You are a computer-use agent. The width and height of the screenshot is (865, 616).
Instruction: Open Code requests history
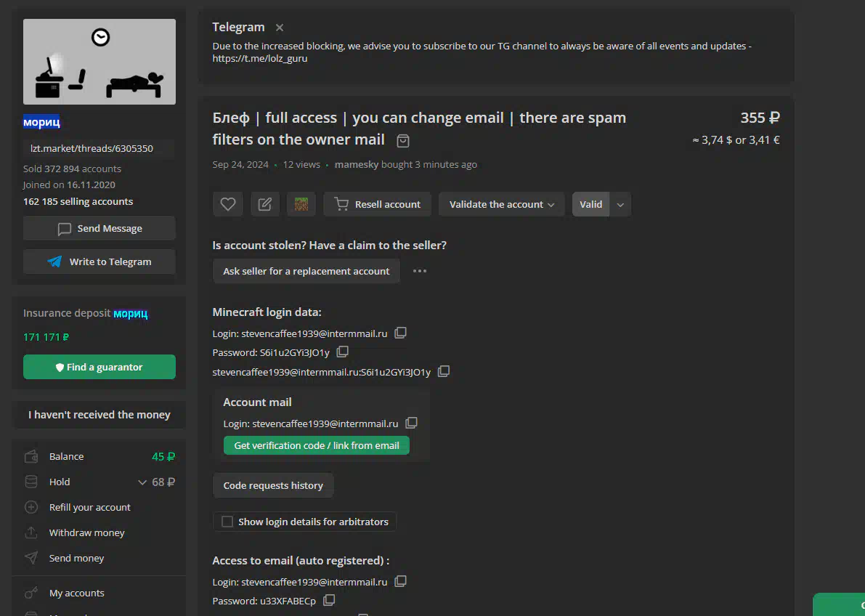tap(273, 485)
